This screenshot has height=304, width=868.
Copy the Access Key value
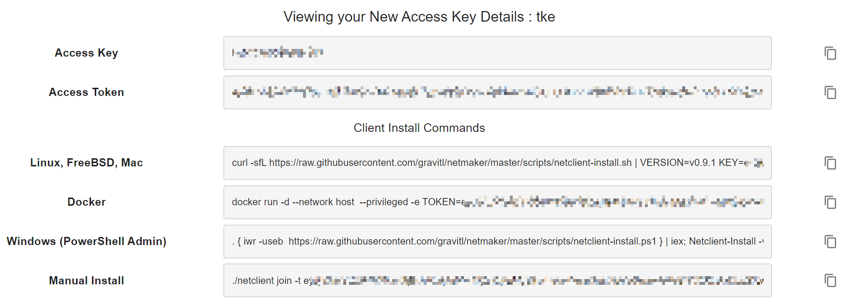tap(830, 53)
